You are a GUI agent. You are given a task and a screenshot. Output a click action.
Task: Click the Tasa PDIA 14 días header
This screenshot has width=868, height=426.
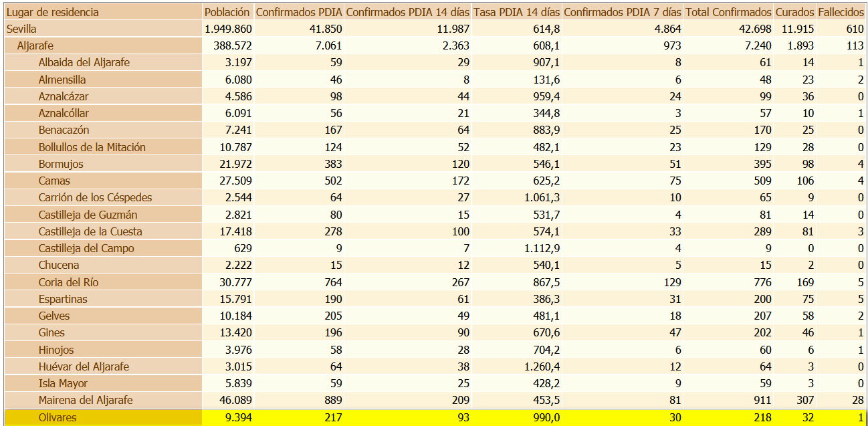517,12
